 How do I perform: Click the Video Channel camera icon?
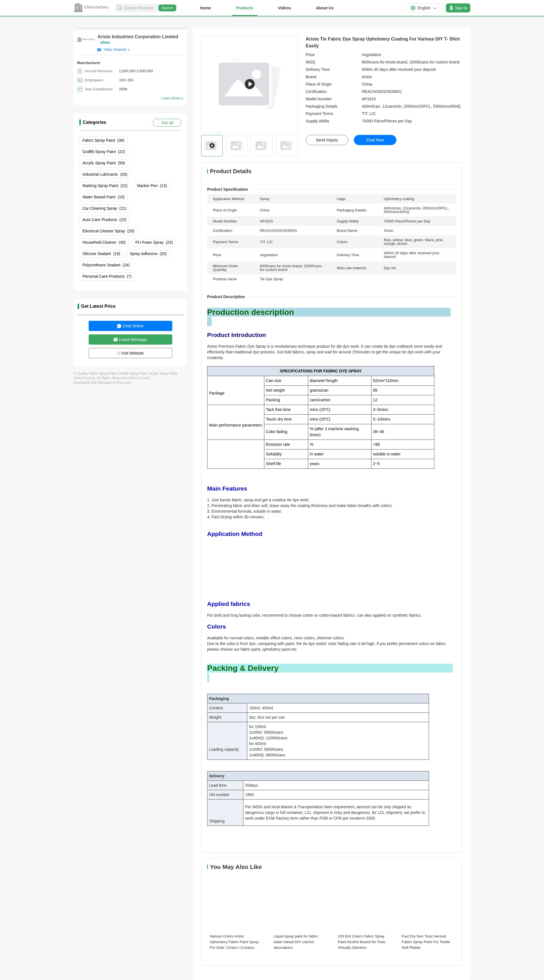click(x=99, y=50)
